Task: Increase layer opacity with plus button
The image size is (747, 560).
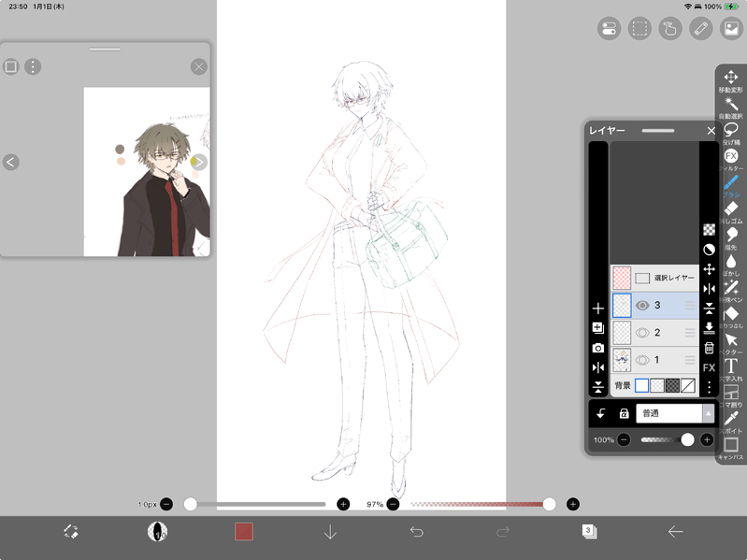Action: click(x=707, y=439)
